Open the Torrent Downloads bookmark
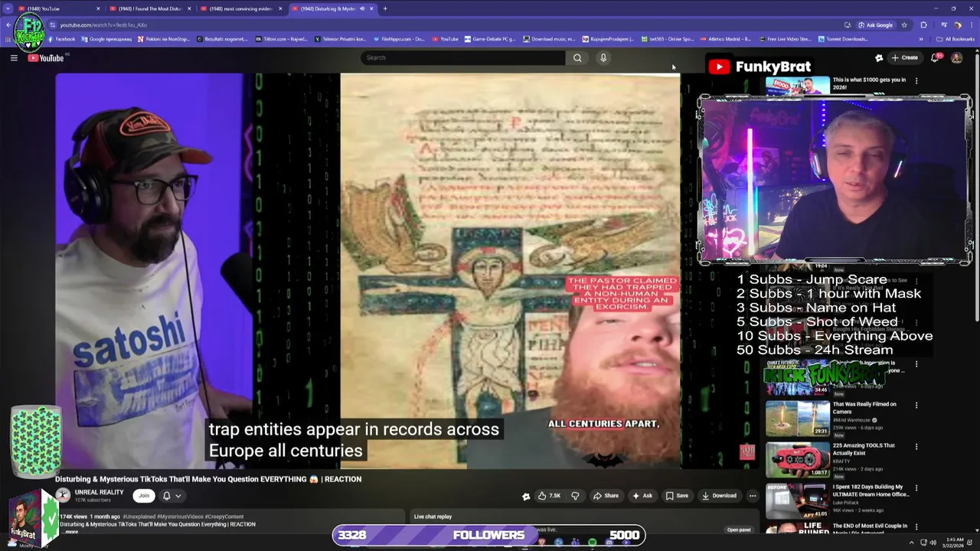 click(x=844, y=39)
